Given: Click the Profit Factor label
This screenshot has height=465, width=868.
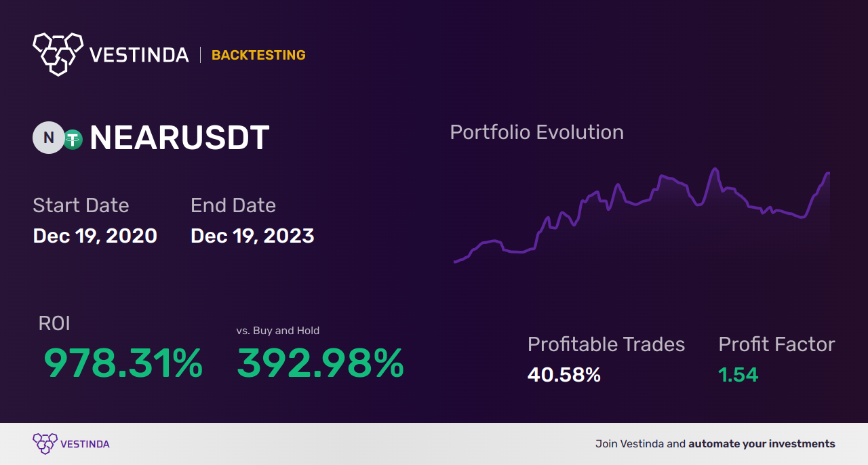Looking at the screenshot, I should pos(776,344).
